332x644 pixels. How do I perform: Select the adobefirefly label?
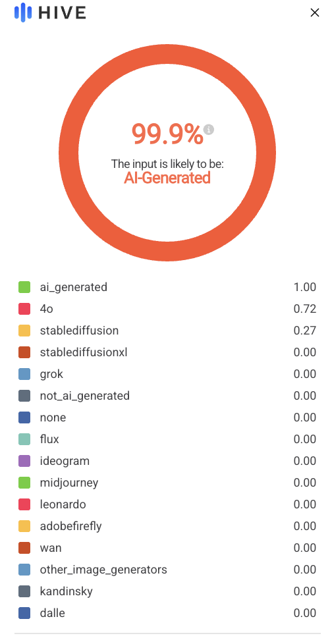pos(70,526)
